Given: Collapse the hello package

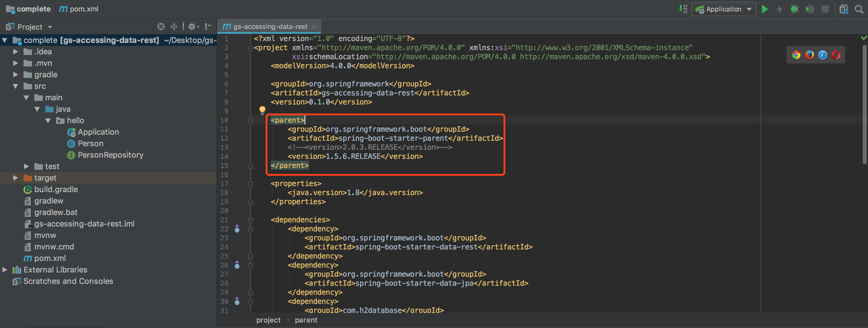Looking at the screenshot, I should (48, 121).
